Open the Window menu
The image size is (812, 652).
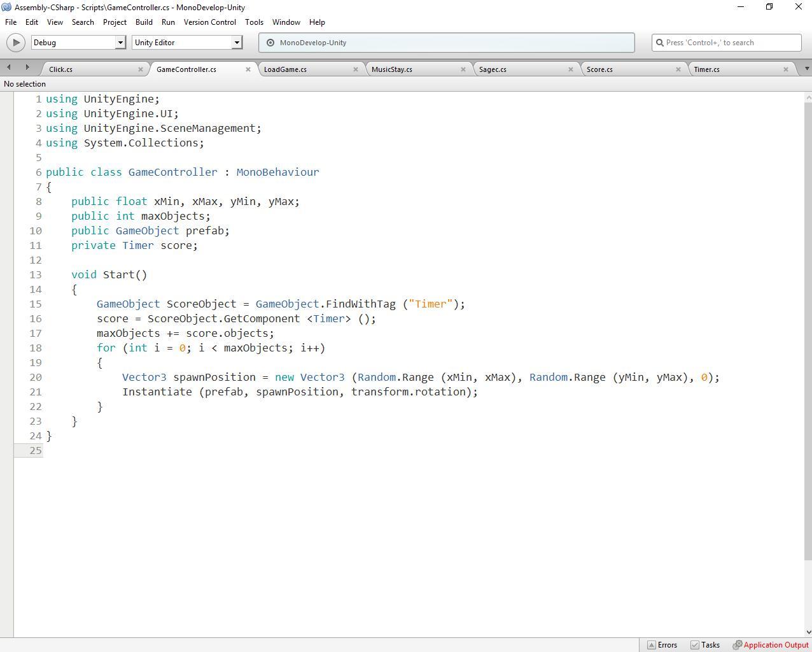click(x=286, y=22)
